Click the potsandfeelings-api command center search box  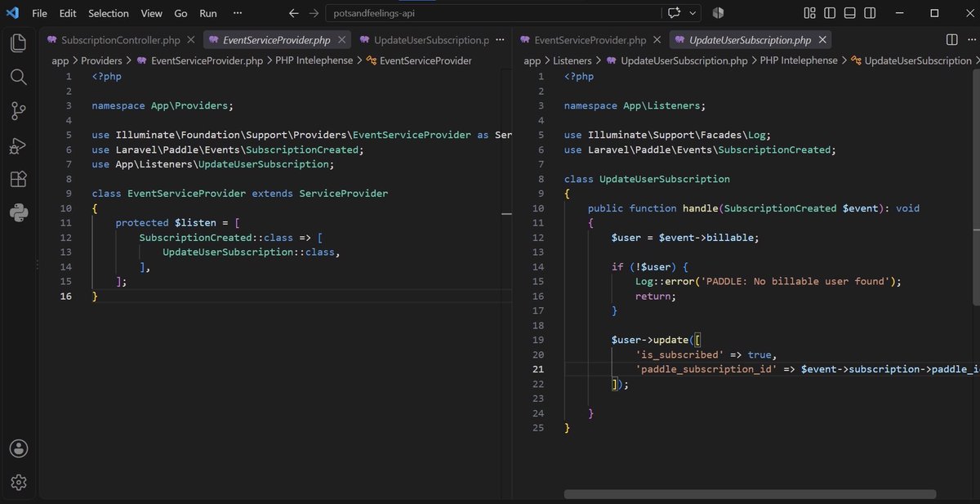point(493,13)
